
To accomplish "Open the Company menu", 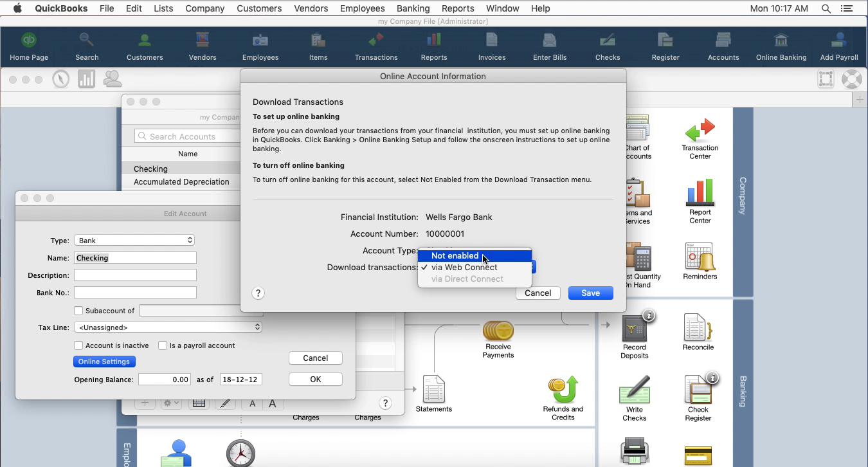I will (204, 8).
